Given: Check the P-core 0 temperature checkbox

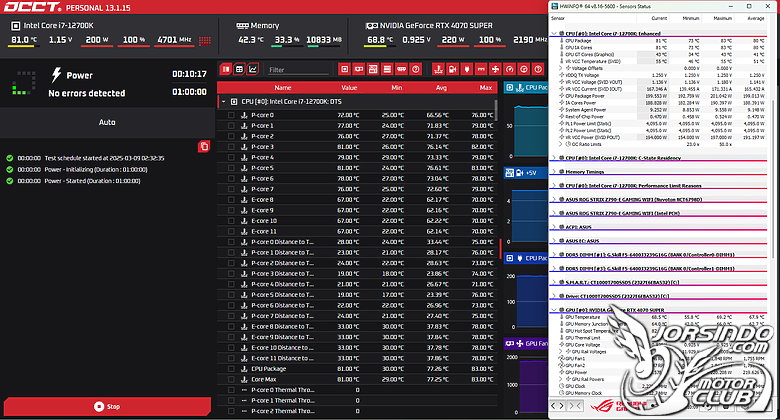Looking at the screenshot, I should coord(231,115).
